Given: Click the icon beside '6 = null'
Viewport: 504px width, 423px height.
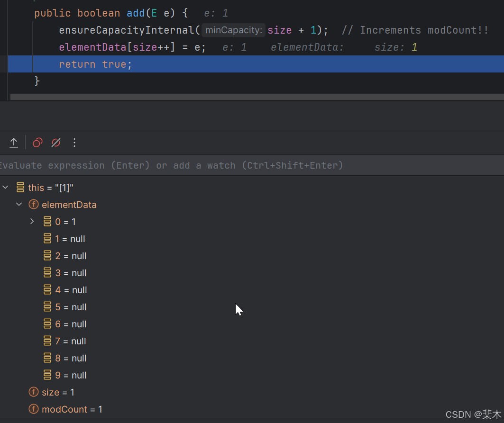Looking at the screenshot, I should 47,324.
